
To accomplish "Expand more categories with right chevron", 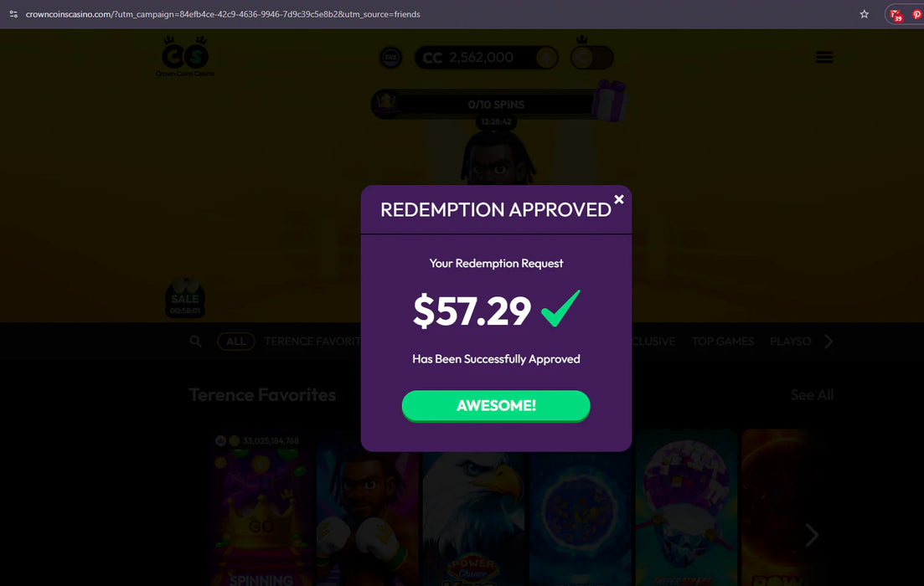I will pos(829,341).
